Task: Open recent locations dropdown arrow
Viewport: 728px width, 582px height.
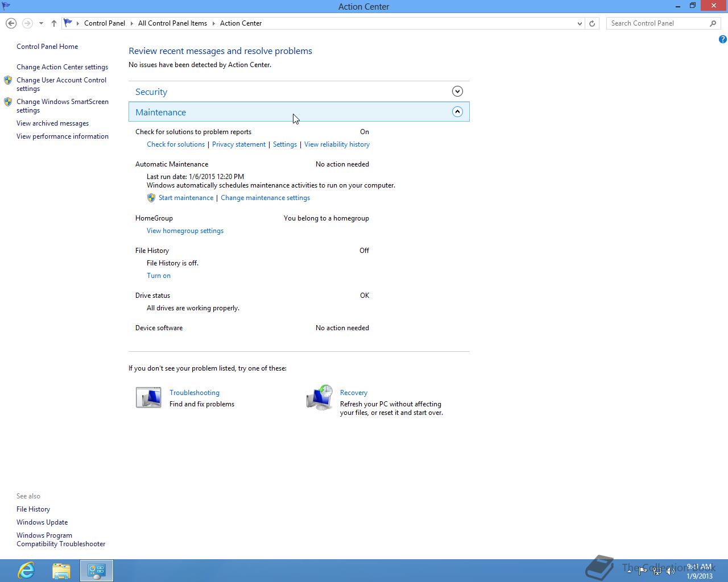Action: (41, 23)
